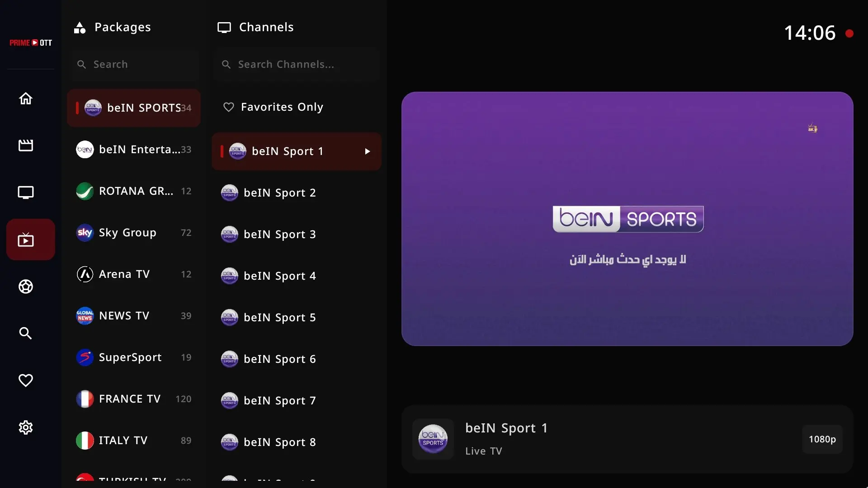Click the Live TV label under title
The image size is (868, 488).
pyautogui.click(x=484, y=451)
